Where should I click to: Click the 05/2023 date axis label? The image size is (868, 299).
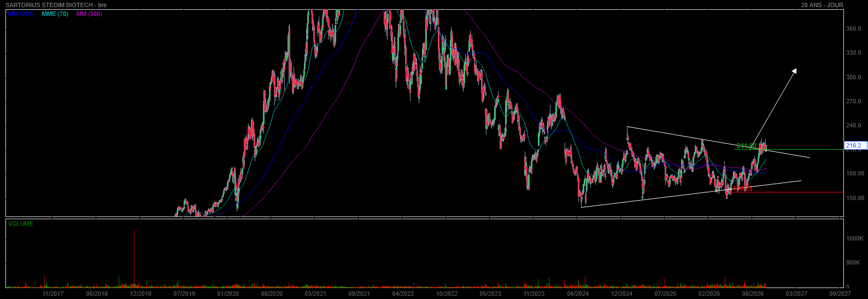(490, 294)
